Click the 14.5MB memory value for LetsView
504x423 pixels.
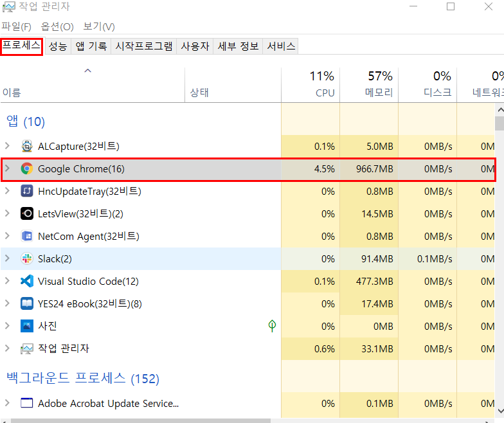point(377,213)
